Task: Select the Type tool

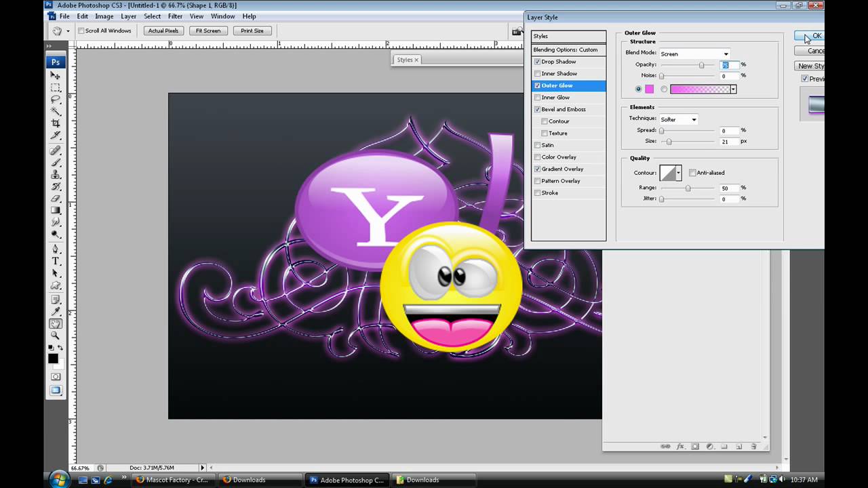Action: click(x=56, y=261)
